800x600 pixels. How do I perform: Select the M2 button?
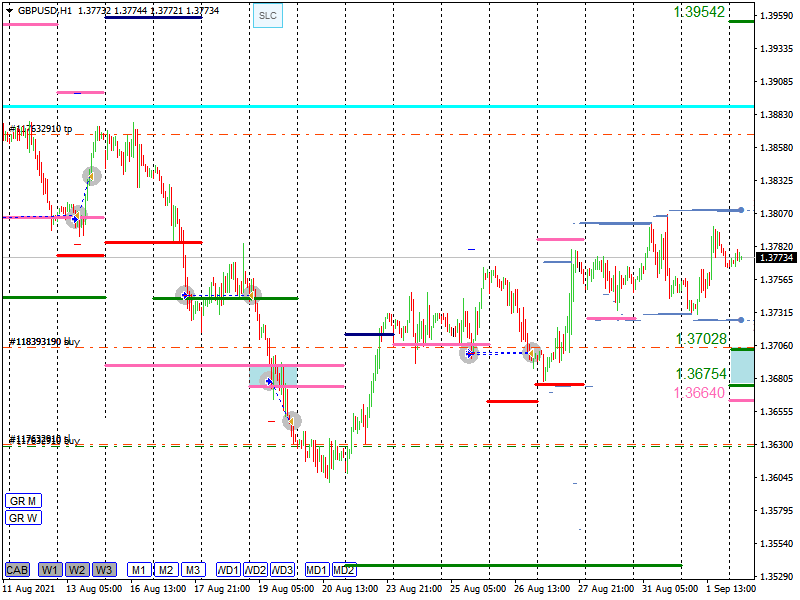(166, 570)
